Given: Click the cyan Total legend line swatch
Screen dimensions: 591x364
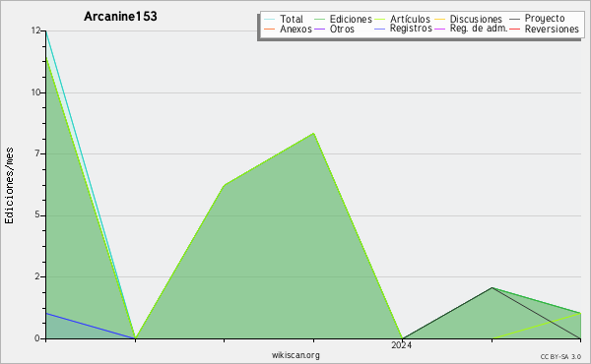Looking at the screenshot, I should tap(269, 19).
